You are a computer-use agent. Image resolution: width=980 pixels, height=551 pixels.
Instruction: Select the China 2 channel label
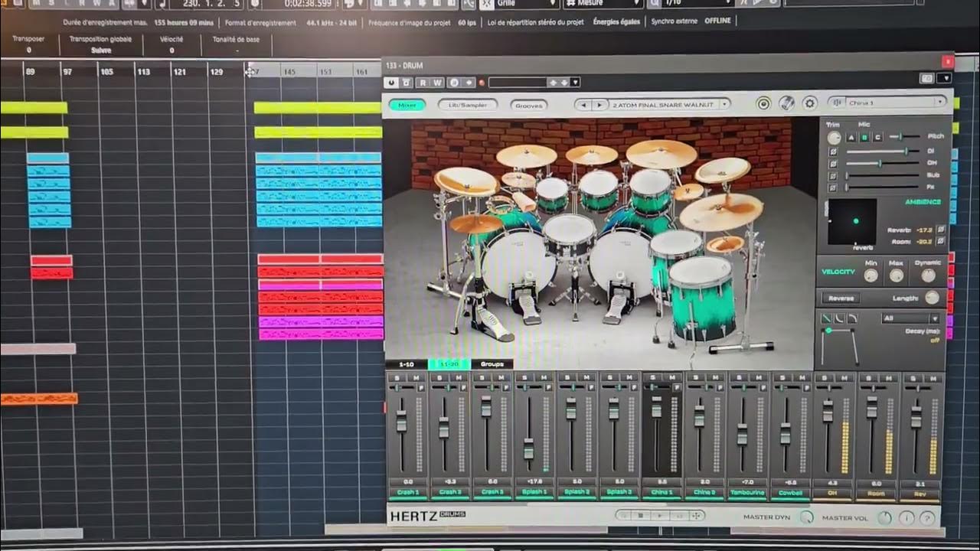tap(705, 492)
